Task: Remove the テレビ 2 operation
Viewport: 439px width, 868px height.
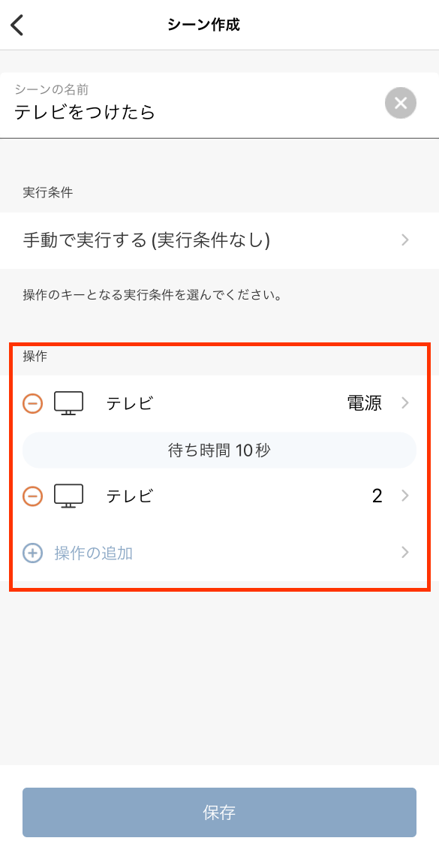Action: tap(33, 496)
